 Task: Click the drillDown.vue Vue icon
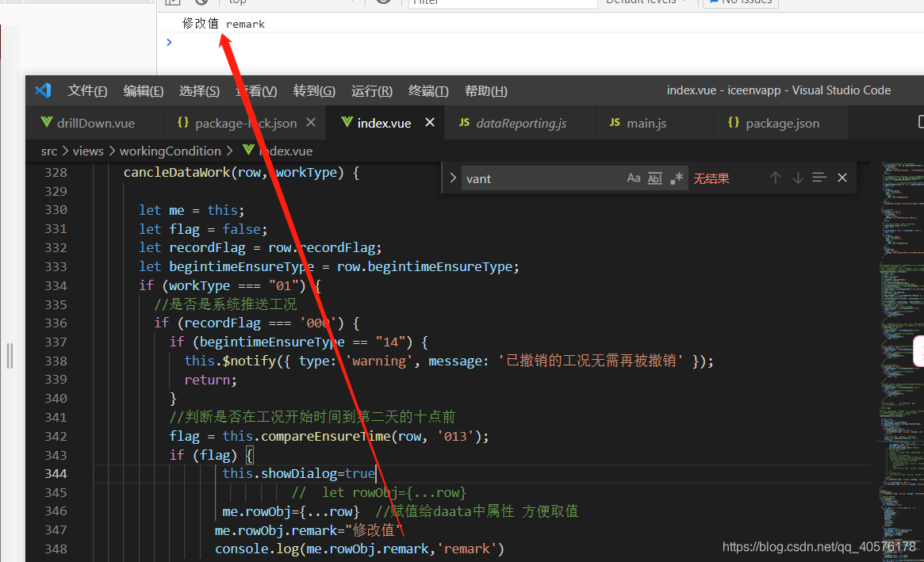pyautogui.click(x=47, y=122)
